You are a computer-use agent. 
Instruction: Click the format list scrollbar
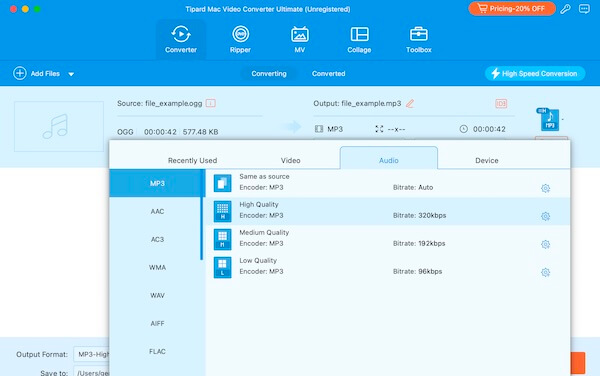201,215
